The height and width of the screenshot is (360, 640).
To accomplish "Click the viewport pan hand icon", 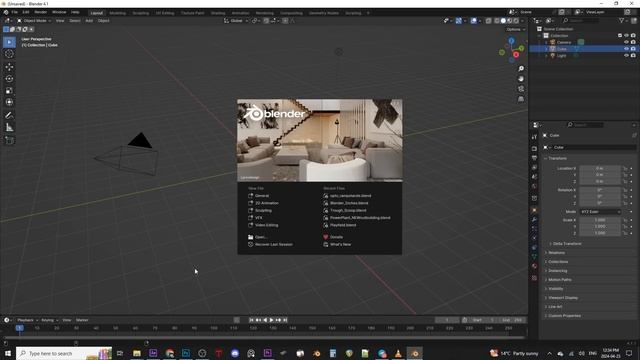I will 521,79.
